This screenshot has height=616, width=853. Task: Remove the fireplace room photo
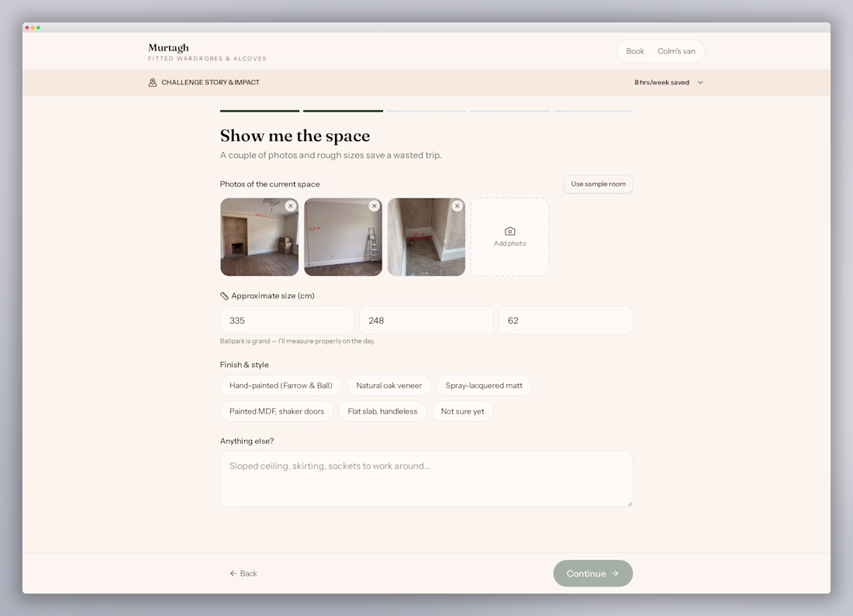pyautogui.click(x=291, y=206)
